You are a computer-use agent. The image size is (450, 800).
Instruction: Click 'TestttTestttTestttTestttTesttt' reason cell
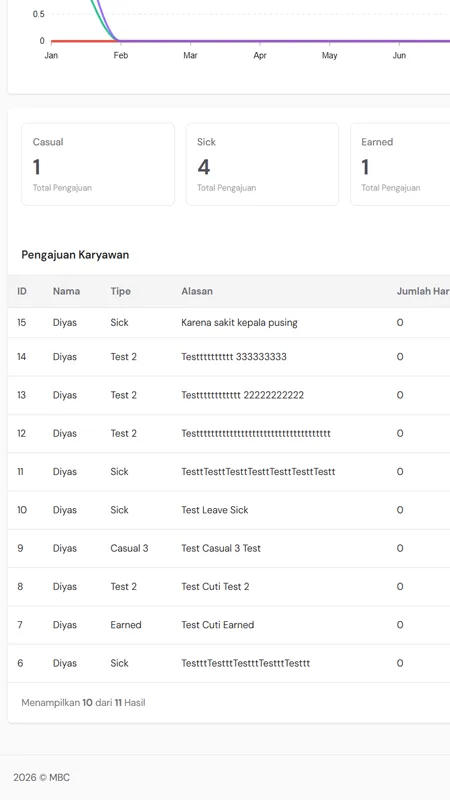[245, 663]
